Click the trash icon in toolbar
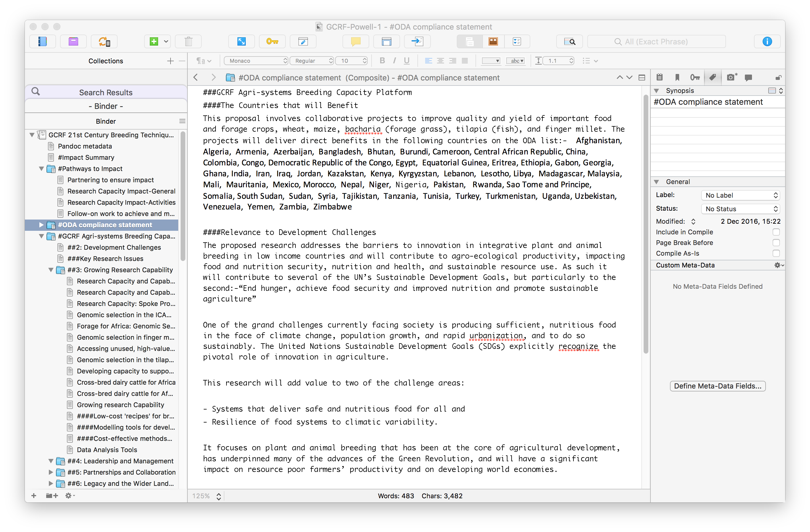 pos(188,41)
